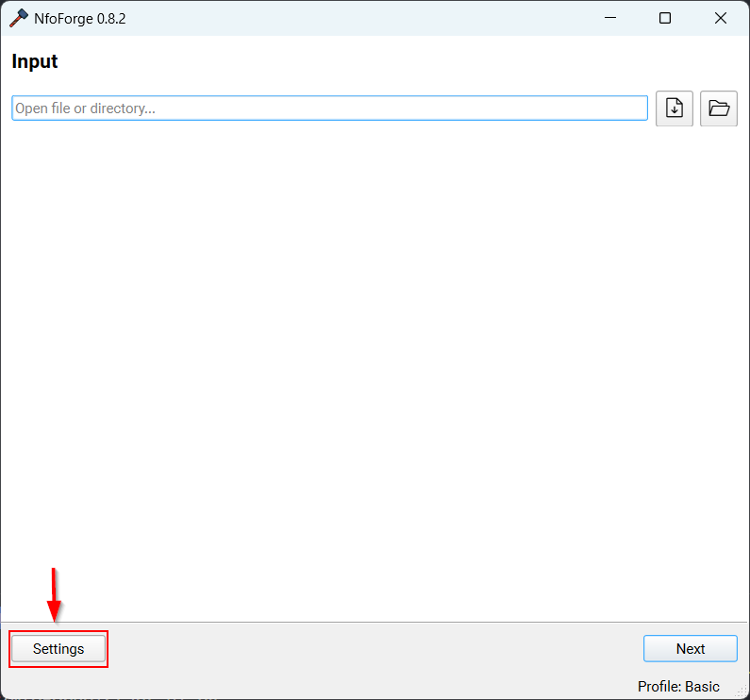Image resolution: width=750 pixels, height=700 pixels.
Task: Click the window resize grip corner
Action: (x=742, y=692)
